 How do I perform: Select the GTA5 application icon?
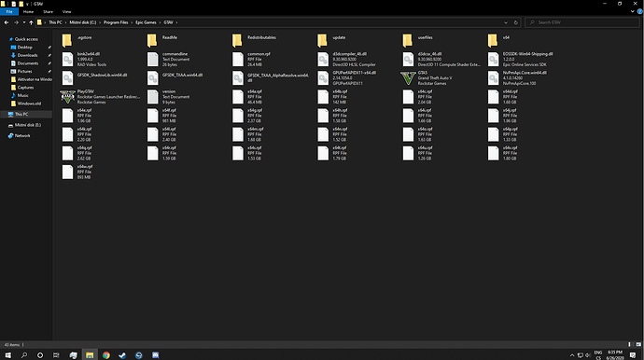[x=408, y=78]
